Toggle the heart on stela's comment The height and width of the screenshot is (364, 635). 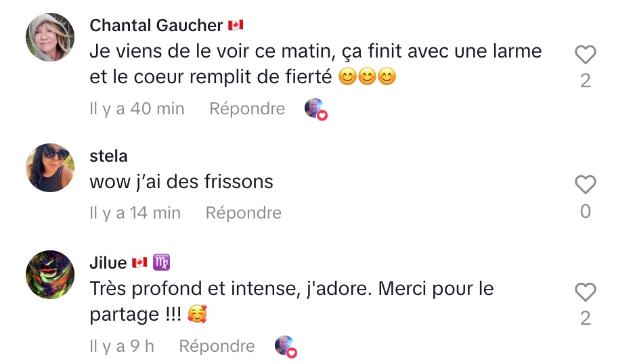585,185
